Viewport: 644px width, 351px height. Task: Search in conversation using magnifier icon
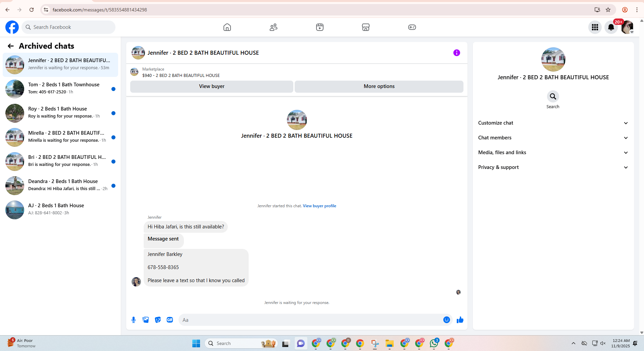[553, 96]
